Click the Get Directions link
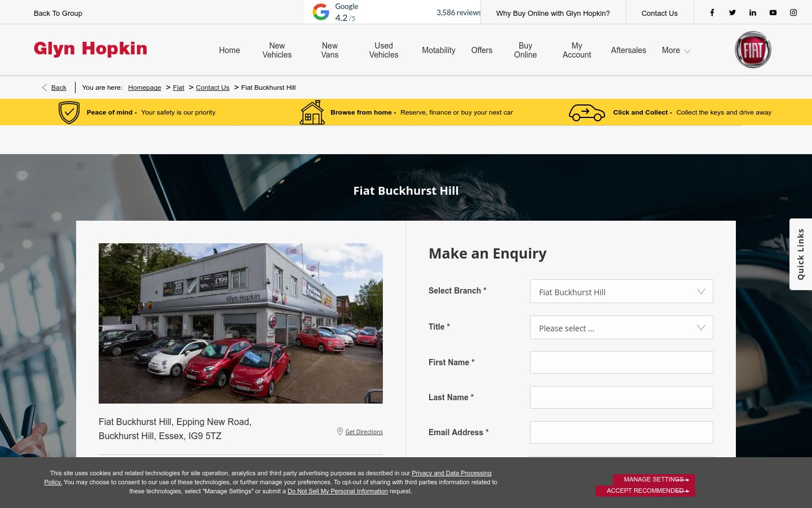 coord(364,432)
